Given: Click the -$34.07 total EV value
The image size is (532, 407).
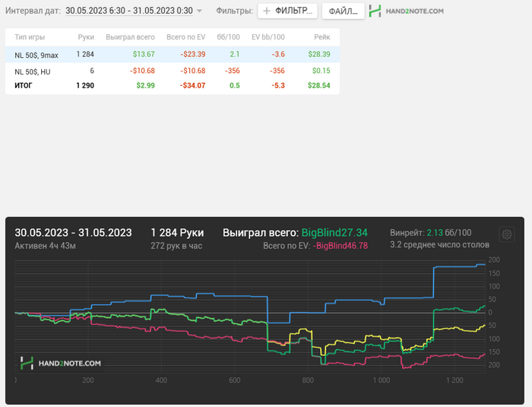Looking at the screenshot, I should coord(193,86).
